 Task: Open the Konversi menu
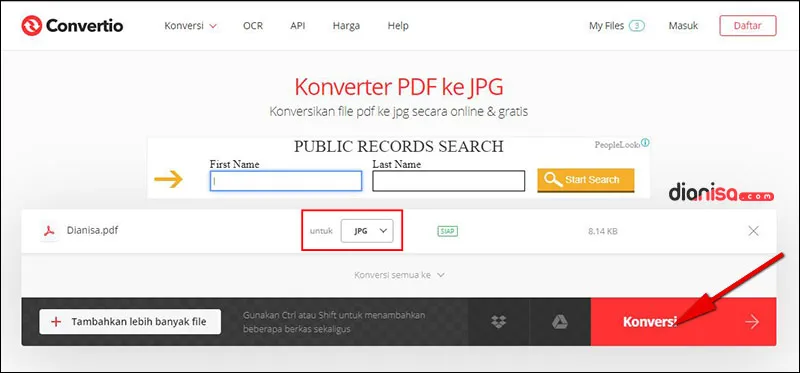191,26
